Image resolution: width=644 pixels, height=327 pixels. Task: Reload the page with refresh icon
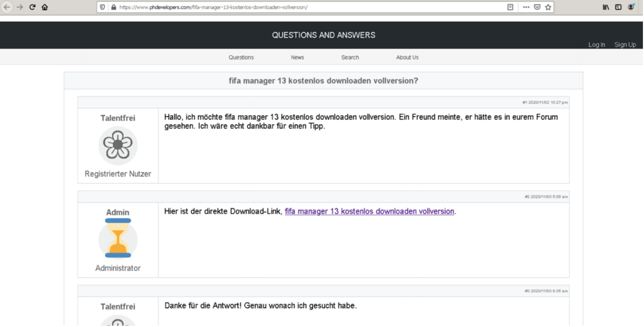pyautogui.click(x=32, y=7)
